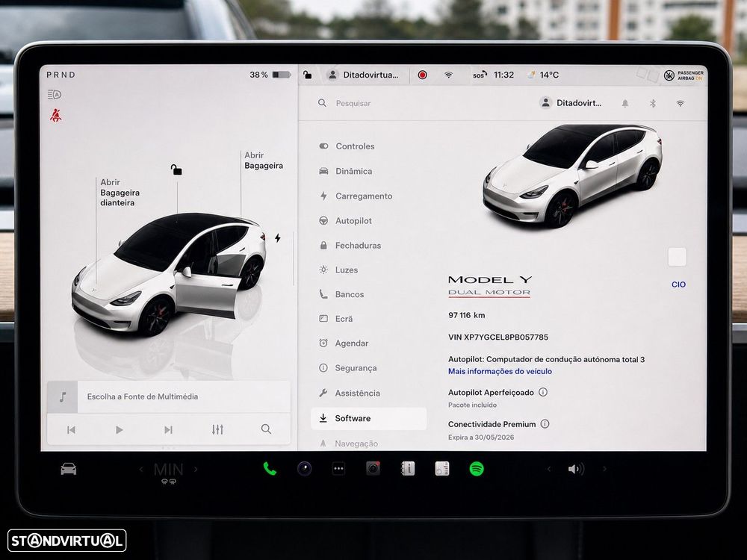The image size is (747, 560).
Task: Open the notes app icon in dock
Action: [442, 469]
